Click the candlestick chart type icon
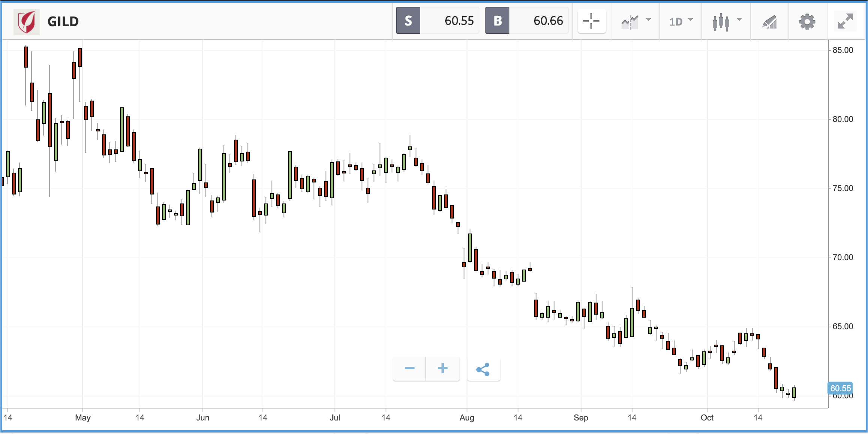868x434 pixels. pos(721,22)
